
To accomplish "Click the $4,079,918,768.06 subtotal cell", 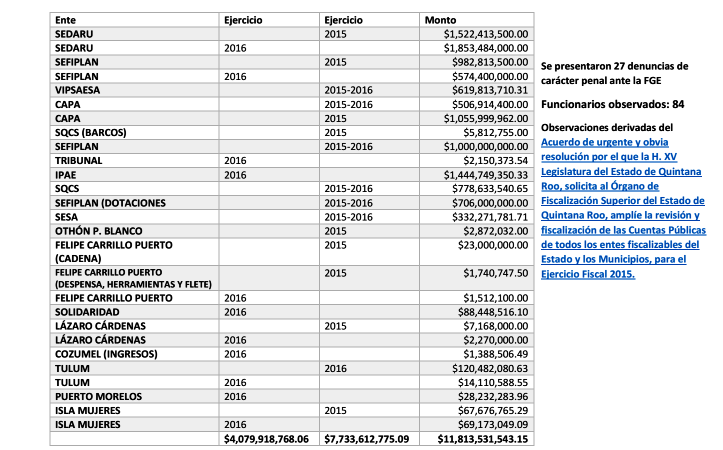I will click(x=269, y=438).
